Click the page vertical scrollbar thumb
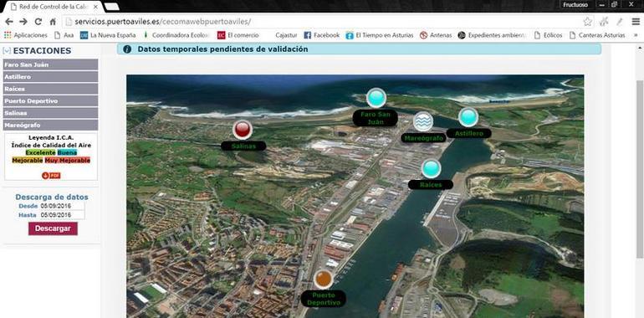The height and width of the screenshot is (318, 644). pyautogui.click(x=640, y=169)
